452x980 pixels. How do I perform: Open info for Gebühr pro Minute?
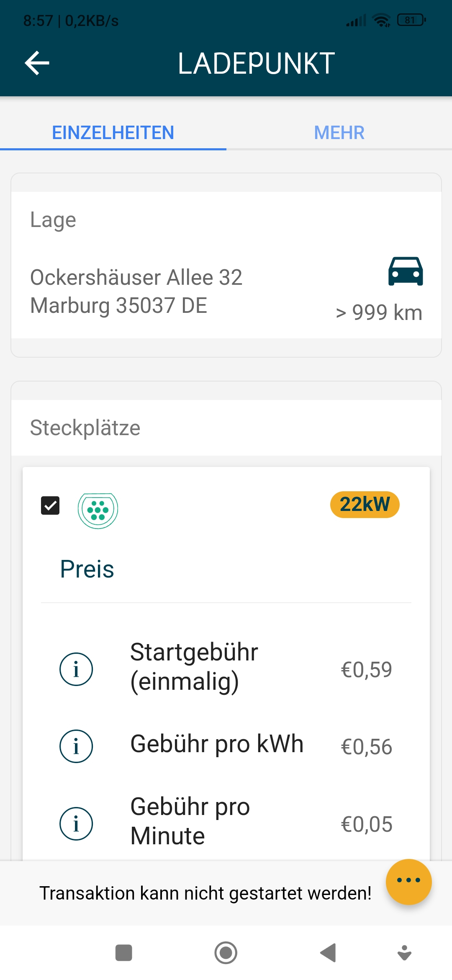click(76, 823)
